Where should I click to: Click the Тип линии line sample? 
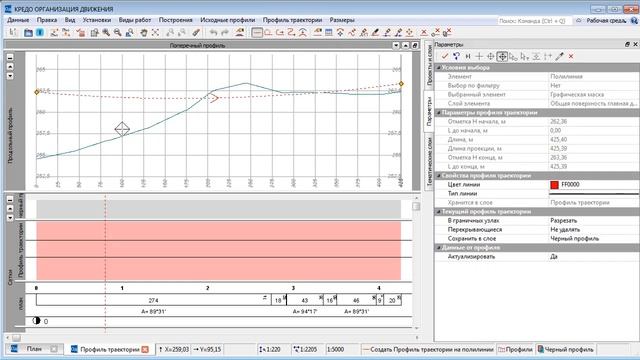[x=594, y=194]
